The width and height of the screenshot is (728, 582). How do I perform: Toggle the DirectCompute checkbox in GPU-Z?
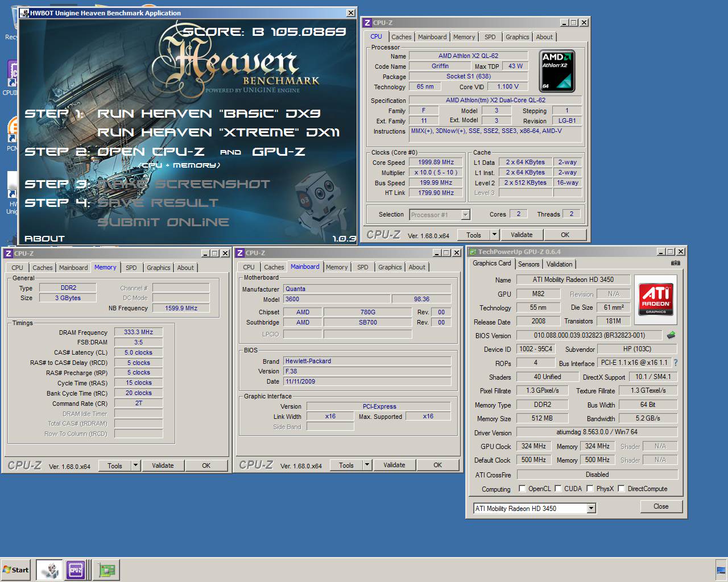point(622,488)
